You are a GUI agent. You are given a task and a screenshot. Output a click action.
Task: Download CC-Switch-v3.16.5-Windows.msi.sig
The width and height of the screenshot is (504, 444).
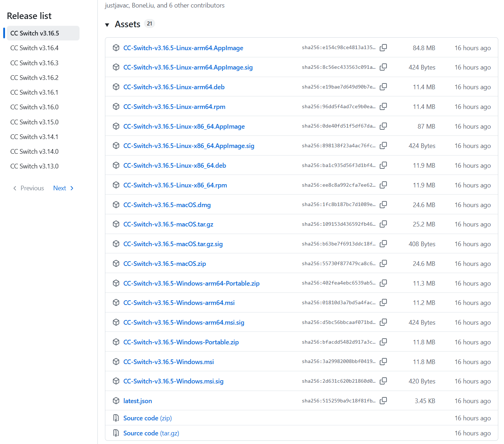point(173,381)
